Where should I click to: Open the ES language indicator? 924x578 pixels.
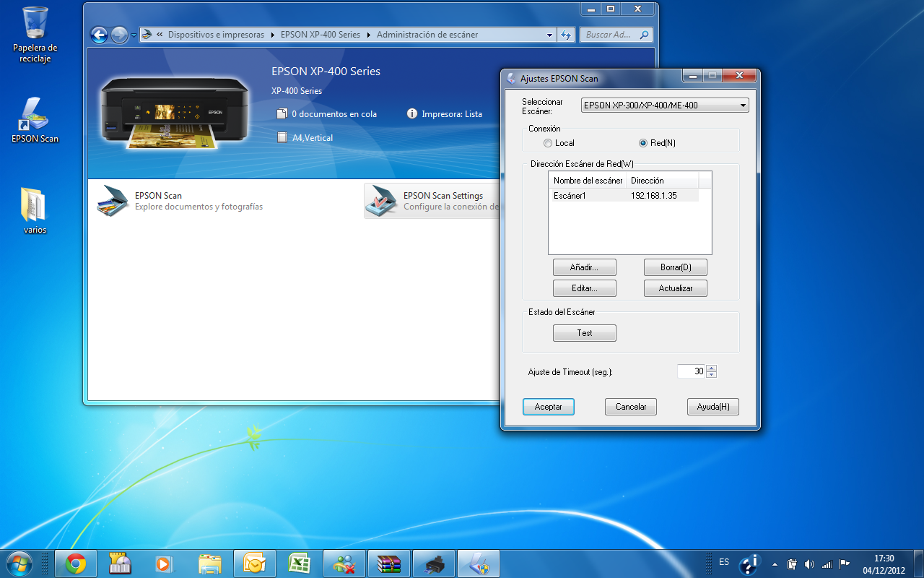point(724,562)
